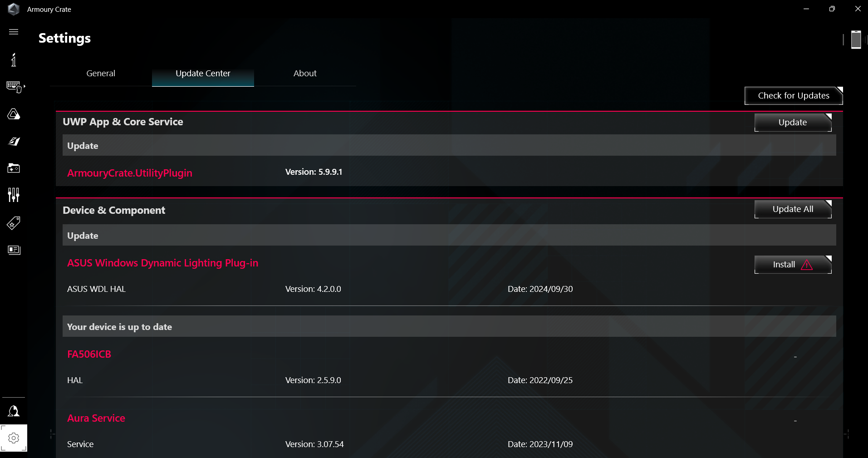This screenshot has width=868, height=458.
Task: Click Version: 5.9.9.1 text
Action: (314, 172)
